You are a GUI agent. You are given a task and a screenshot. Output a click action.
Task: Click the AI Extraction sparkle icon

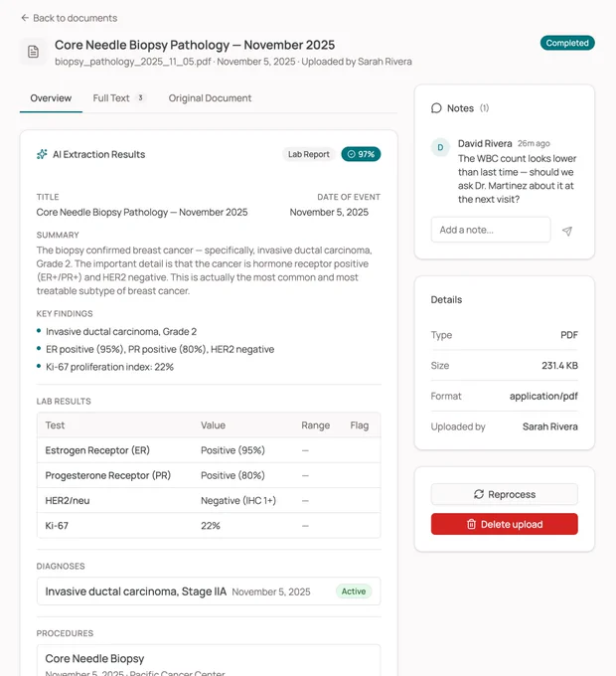[x=42, y=154]
